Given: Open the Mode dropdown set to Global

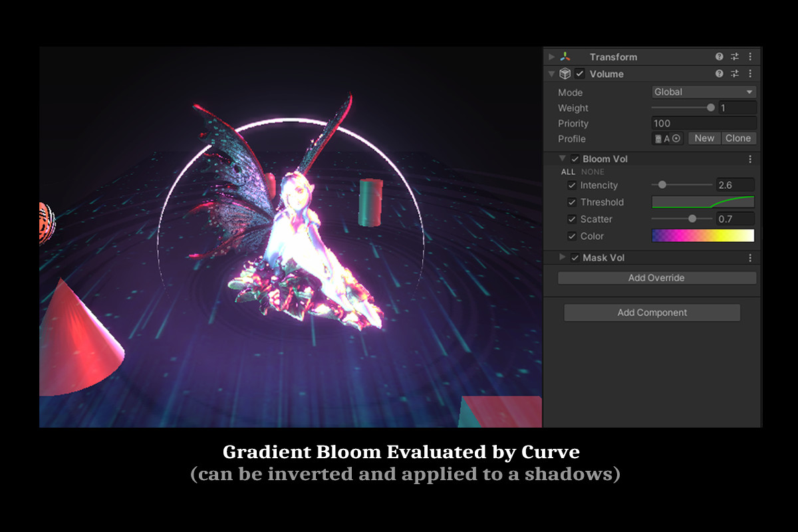Looking at the screenshot, I should click(x=702, y=92).
